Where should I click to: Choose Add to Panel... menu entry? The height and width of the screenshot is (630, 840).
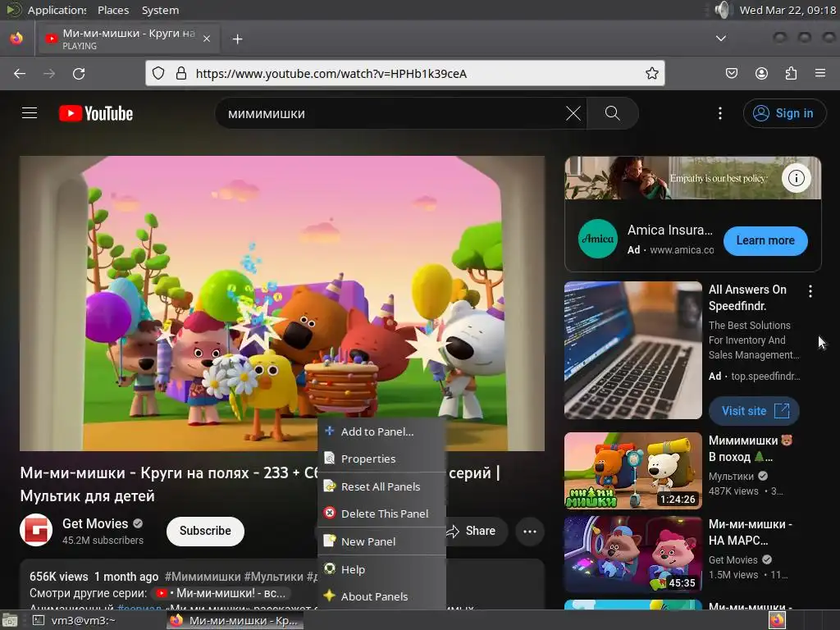381,431
